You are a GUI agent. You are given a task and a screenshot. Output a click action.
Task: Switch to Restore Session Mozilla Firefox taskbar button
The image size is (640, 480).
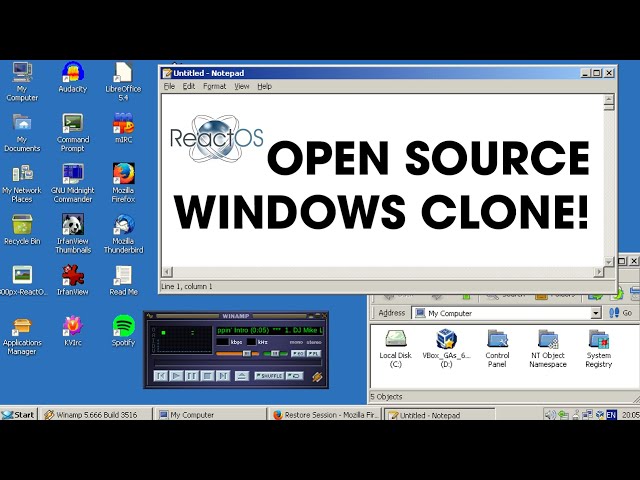coord(325,415)
